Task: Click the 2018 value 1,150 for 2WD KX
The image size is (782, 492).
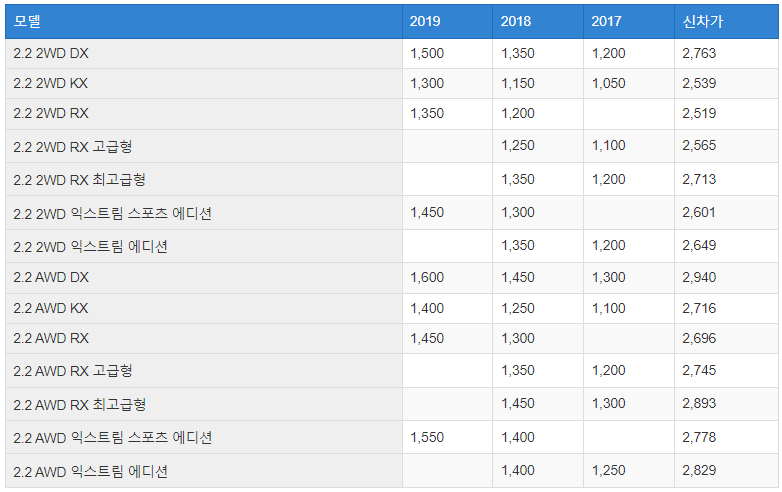Action: coord(518,83)
